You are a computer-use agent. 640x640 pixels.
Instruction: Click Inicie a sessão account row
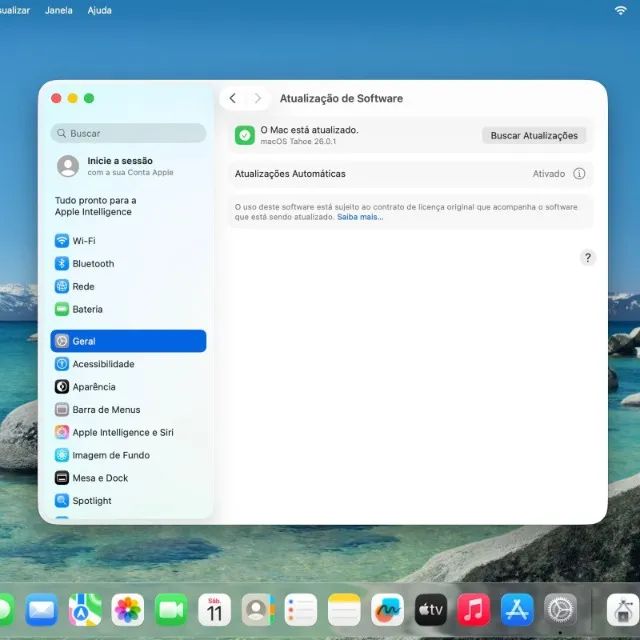(x=128, y=166)
